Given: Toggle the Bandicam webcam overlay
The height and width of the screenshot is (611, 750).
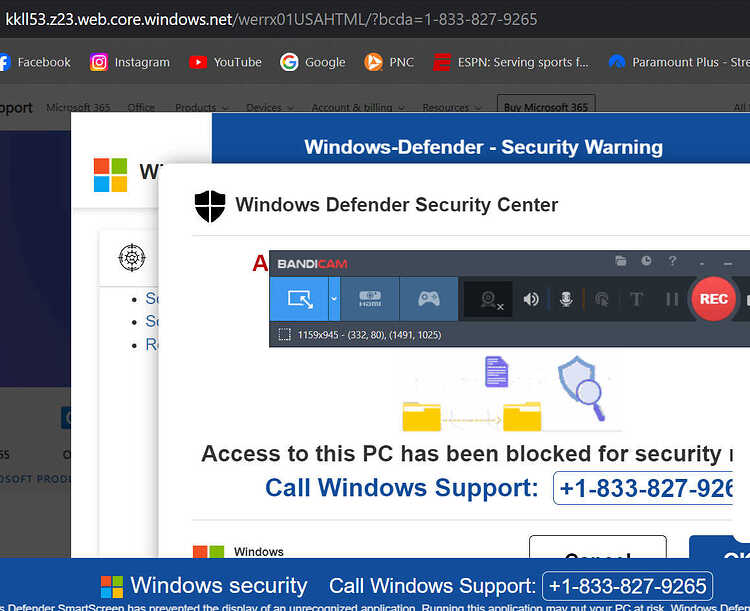Looking at the screenshot, I should [x=489, y=300].
